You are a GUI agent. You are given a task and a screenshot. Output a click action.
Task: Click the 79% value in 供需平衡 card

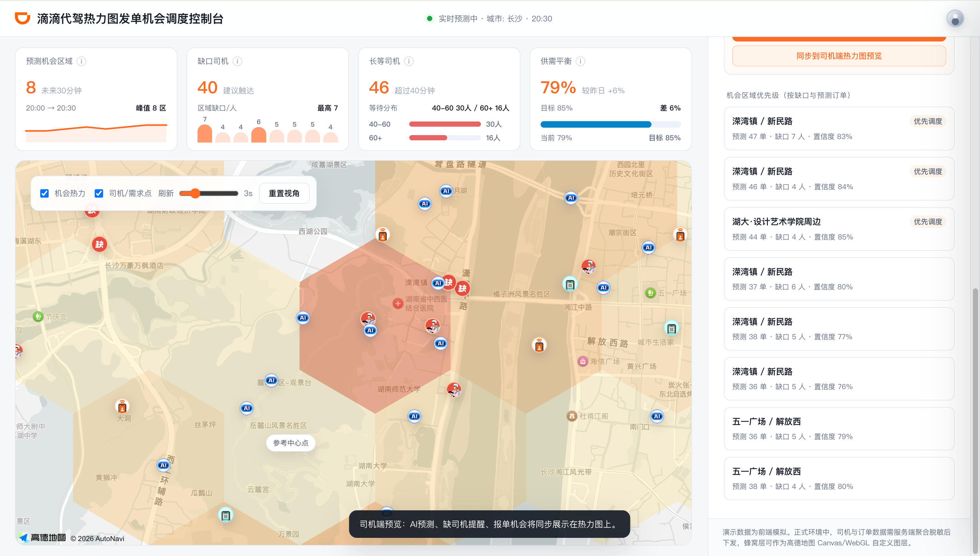pyautogui.click(x=558, y=87)
